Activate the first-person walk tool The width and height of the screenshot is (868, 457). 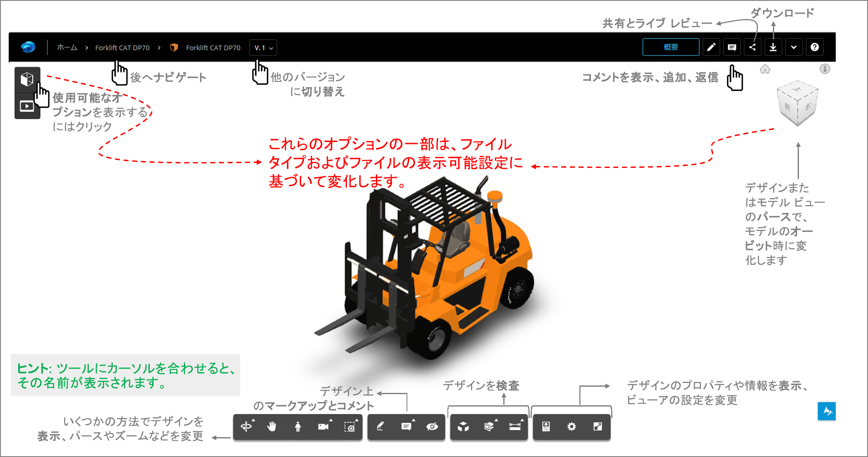[x=298, y=426]
